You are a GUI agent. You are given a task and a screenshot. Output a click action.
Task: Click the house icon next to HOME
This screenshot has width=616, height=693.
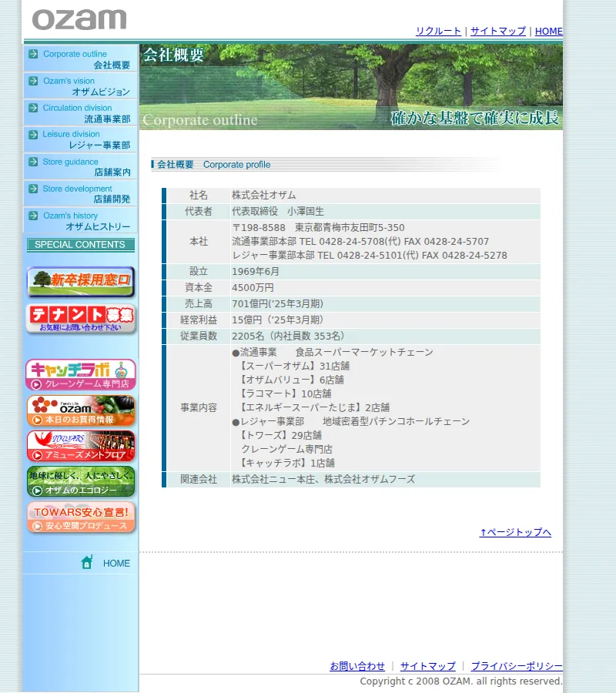pos(87,562)
